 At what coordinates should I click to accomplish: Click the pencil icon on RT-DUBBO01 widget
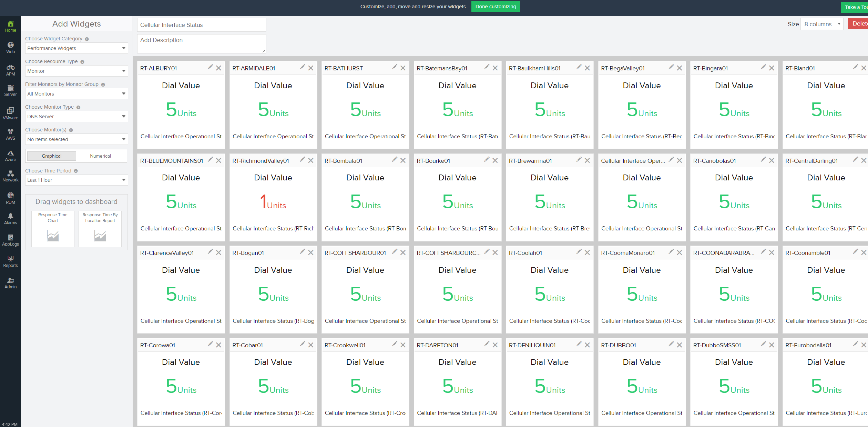(x=671, y=344)
